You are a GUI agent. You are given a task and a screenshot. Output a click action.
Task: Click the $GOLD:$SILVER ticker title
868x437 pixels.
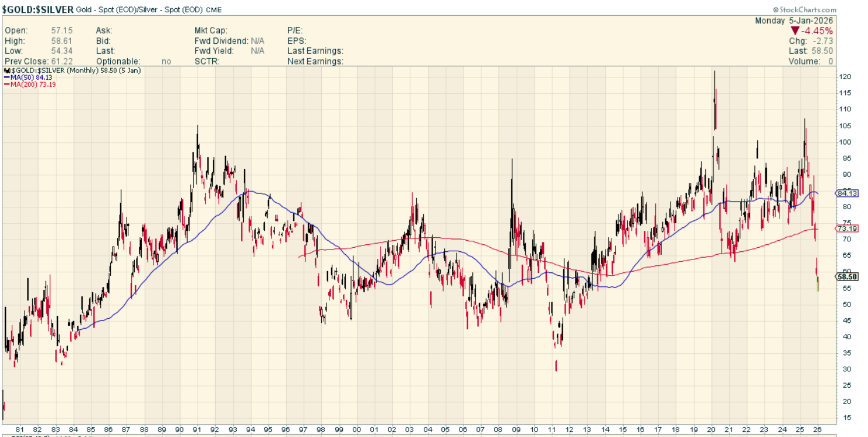[x=39, y=10]
